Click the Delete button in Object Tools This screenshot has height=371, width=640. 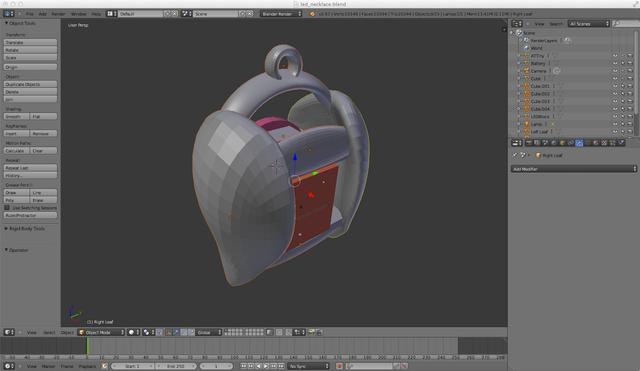(x=30, y=92)
